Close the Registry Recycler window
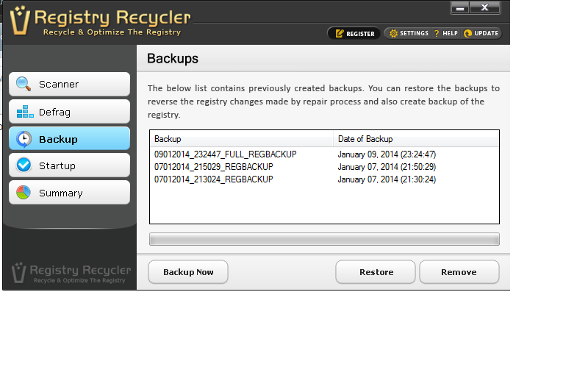This screenshot has width=588, height=392. point(485,8)
